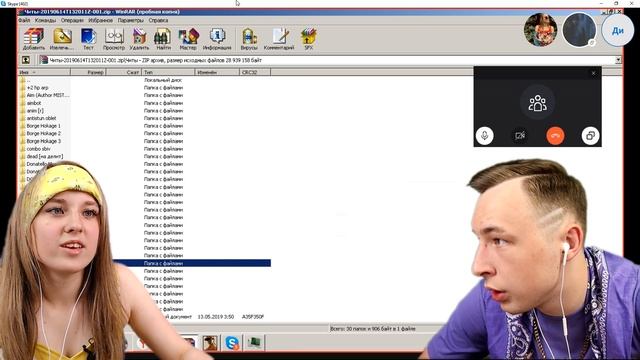640x360 pixels.
Task: Click the Найти (Find) binoculars icon
Action: pyautogui.click(x=163, y=39)
